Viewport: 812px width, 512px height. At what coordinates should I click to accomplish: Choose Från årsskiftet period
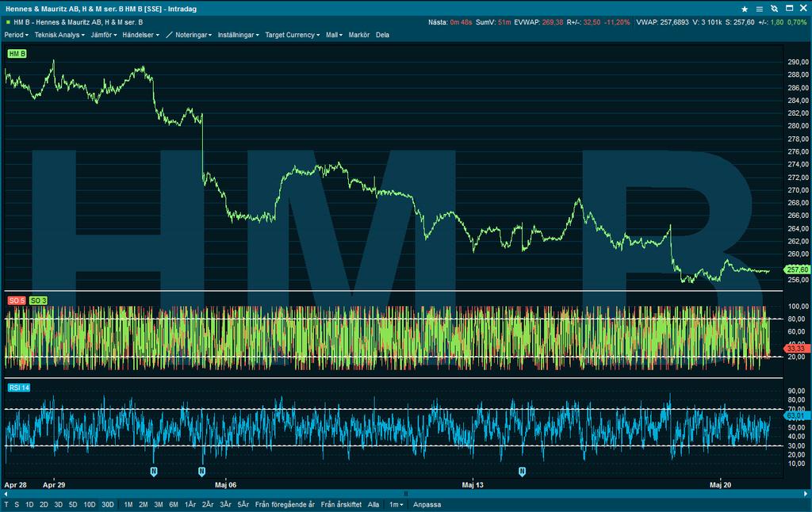coord(341,504)
